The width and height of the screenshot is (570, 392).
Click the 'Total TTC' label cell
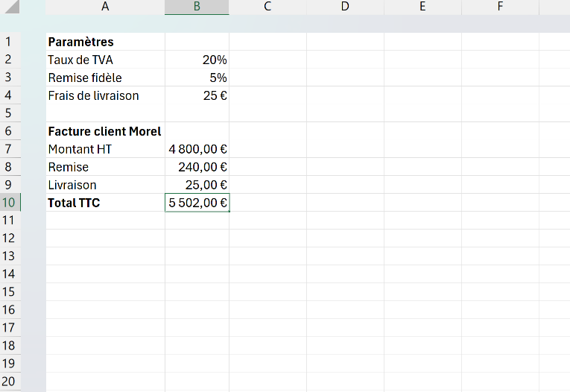click(x=105, y=203)
